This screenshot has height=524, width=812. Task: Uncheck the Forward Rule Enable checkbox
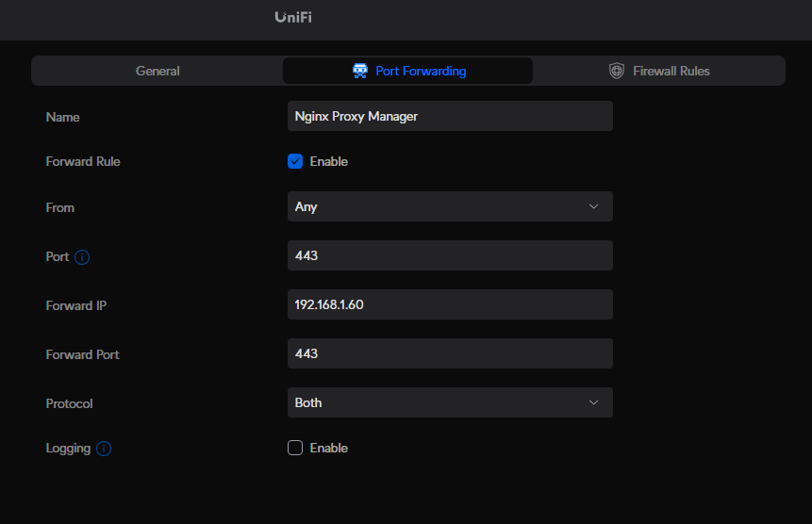click(x=295, y=161)
